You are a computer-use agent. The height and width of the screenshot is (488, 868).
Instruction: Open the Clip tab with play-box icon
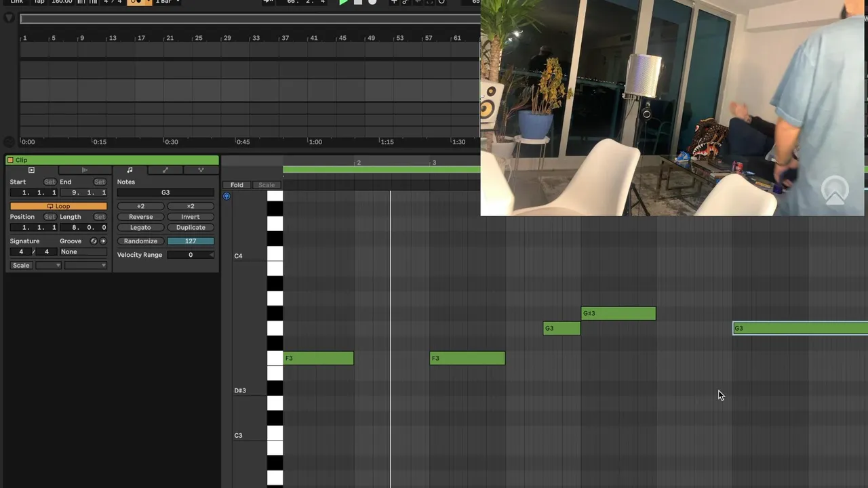coord(31,170)
